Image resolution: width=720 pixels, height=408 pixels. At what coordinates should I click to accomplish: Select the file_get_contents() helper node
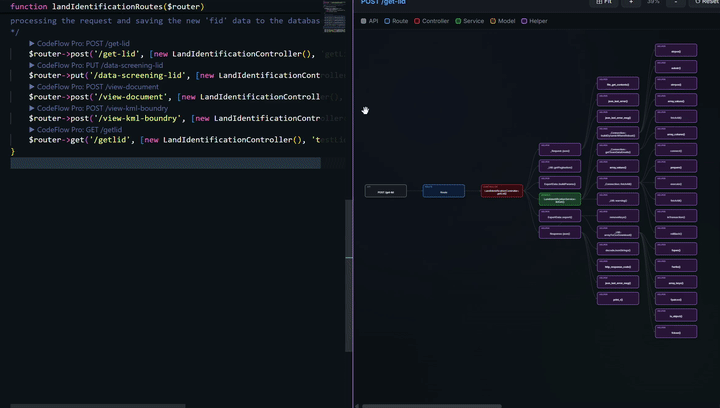click(618, 84)
